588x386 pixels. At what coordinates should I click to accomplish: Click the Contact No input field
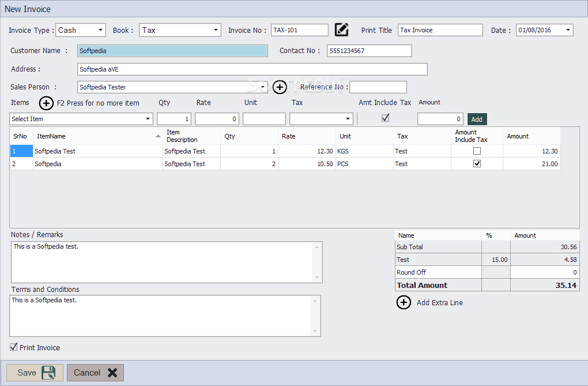point(370,51)
